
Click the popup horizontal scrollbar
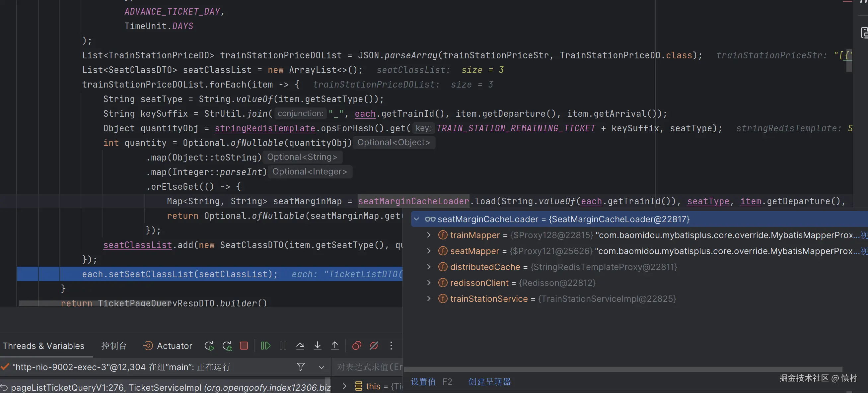623,369
